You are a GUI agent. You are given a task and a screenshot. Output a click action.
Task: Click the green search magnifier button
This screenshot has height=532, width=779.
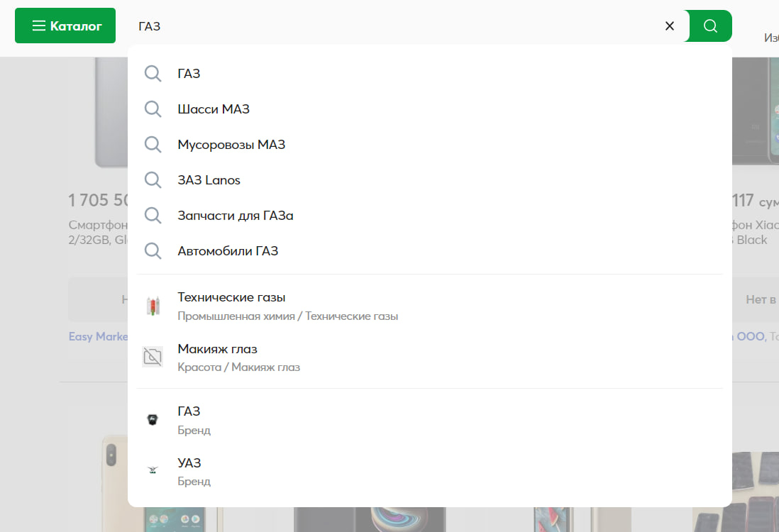coord(710,26)
